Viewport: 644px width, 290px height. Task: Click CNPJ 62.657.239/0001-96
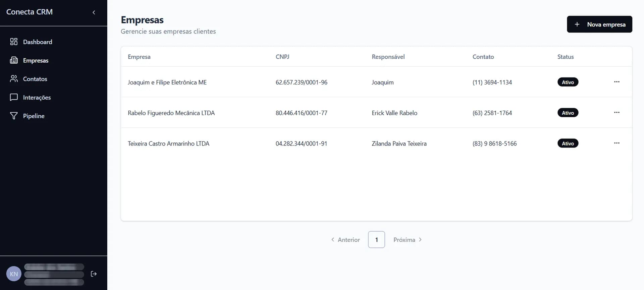[302, 82]
